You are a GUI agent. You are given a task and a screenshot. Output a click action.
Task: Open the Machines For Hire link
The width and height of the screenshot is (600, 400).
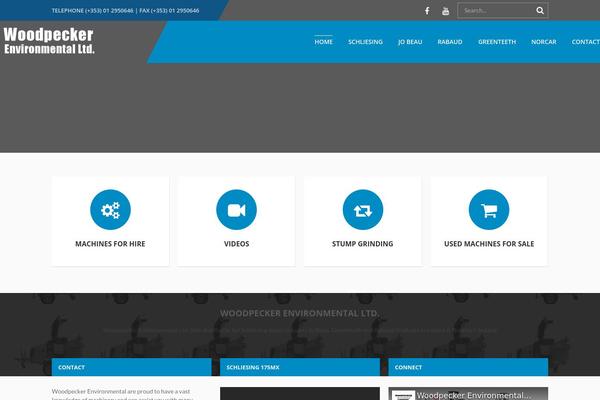tap(110, 244)
